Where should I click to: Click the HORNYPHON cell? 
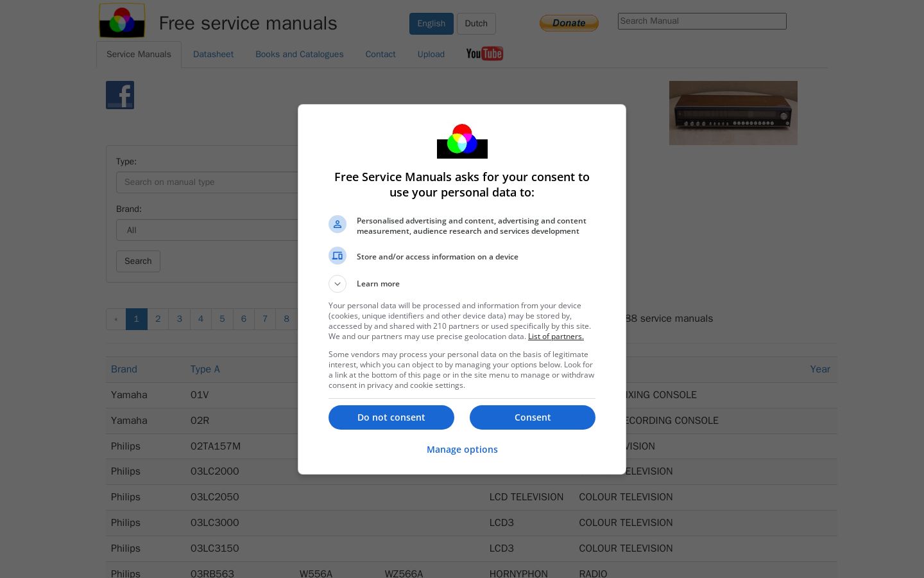click(518, 574)
